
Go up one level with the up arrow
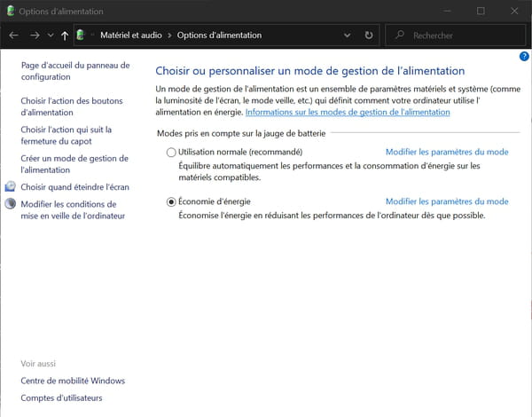65,35
